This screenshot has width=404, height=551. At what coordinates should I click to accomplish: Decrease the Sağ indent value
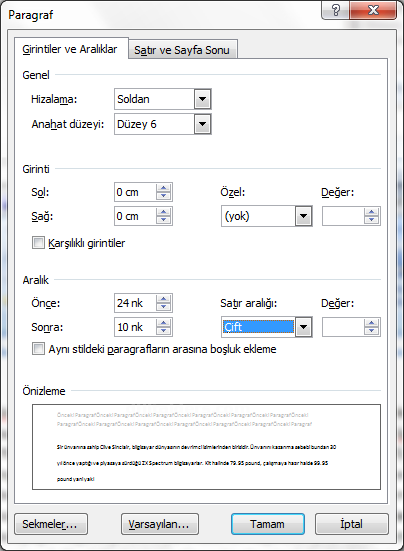(163, 220)
